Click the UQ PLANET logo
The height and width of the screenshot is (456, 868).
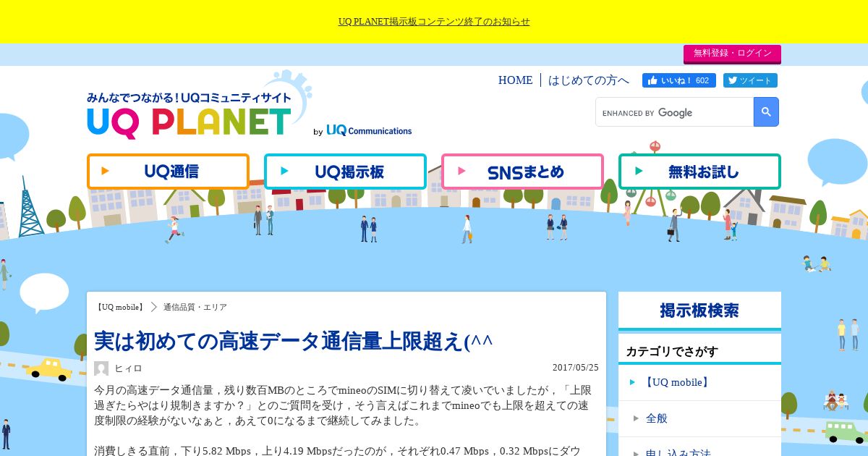pyautogui.click(x=190, y=116)
